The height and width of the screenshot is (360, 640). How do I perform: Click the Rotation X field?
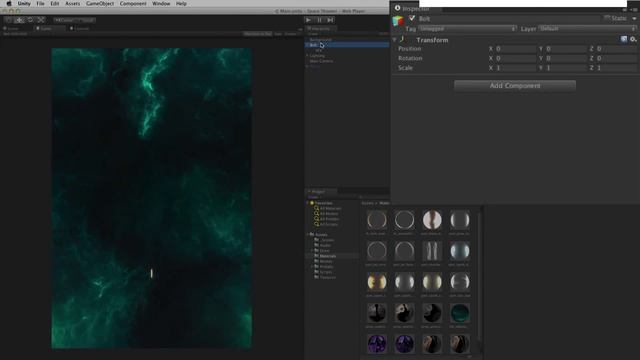click(515, 58)
